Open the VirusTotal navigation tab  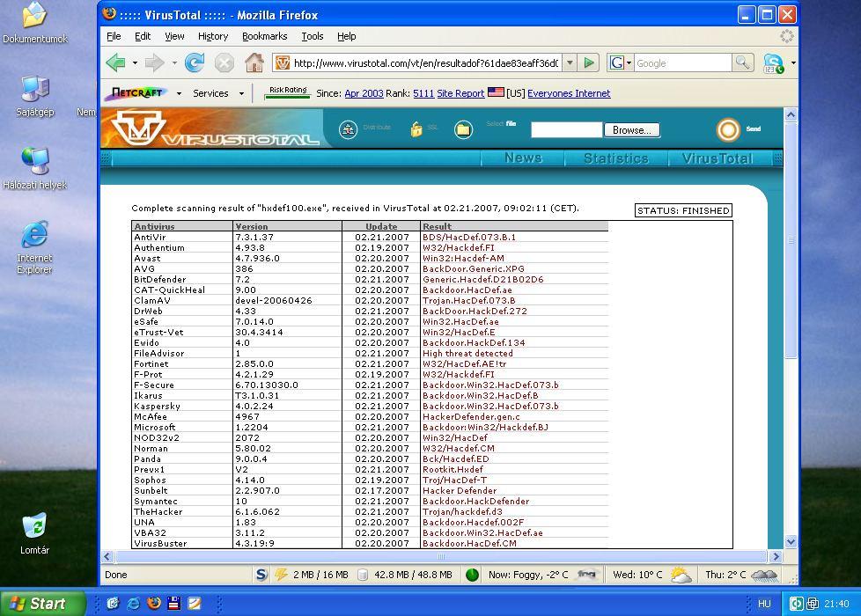click(717, 158)
